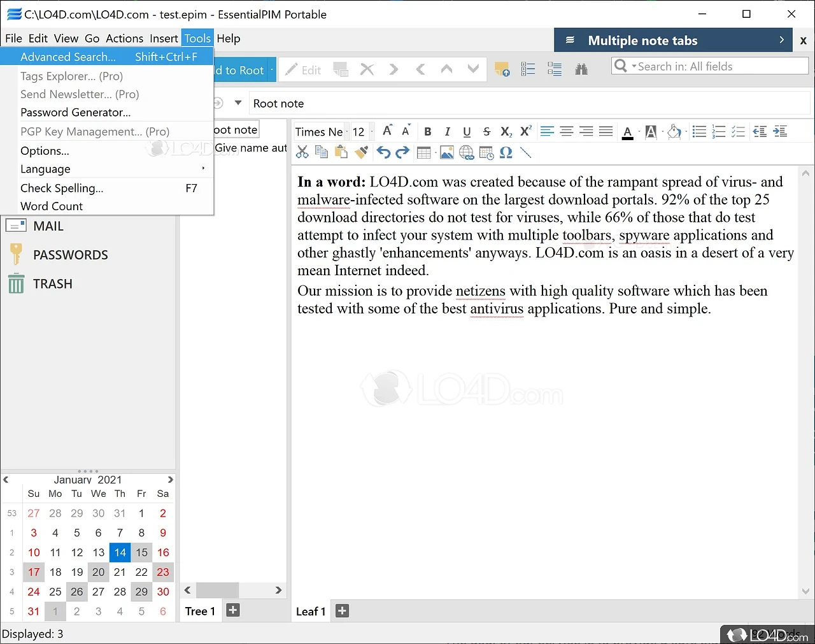Select Check Spelling menu item
Screen dimensions: 815x644
point(106,188)
